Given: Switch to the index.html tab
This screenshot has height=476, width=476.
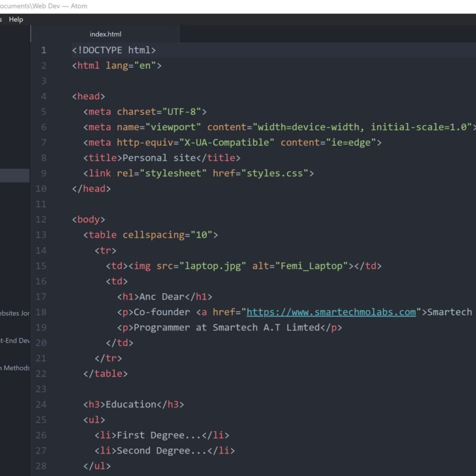Looking at the screenshot, I should [x=106, y=34].
